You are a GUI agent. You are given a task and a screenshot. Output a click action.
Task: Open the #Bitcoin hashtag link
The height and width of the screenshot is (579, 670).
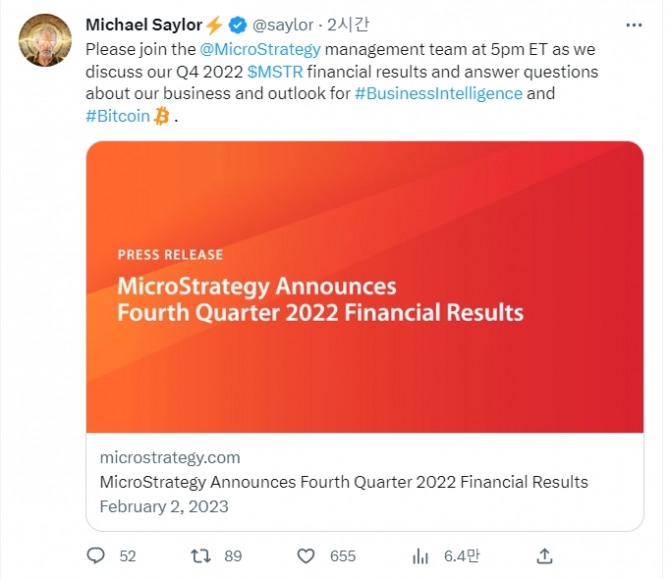tap(117, 116)
